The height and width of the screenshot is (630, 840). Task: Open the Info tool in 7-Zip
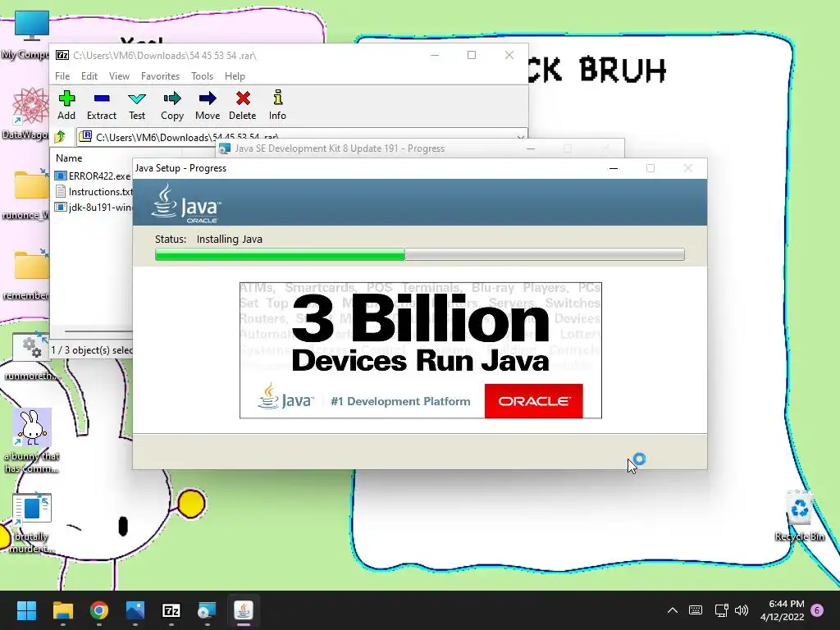[277, 106]
